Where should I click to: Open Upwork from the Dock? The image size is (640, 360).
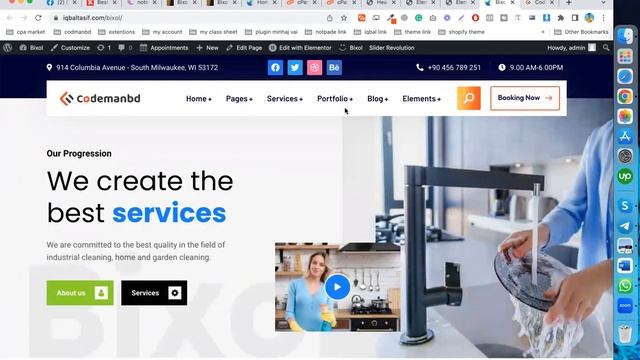(x=625, y=176)
